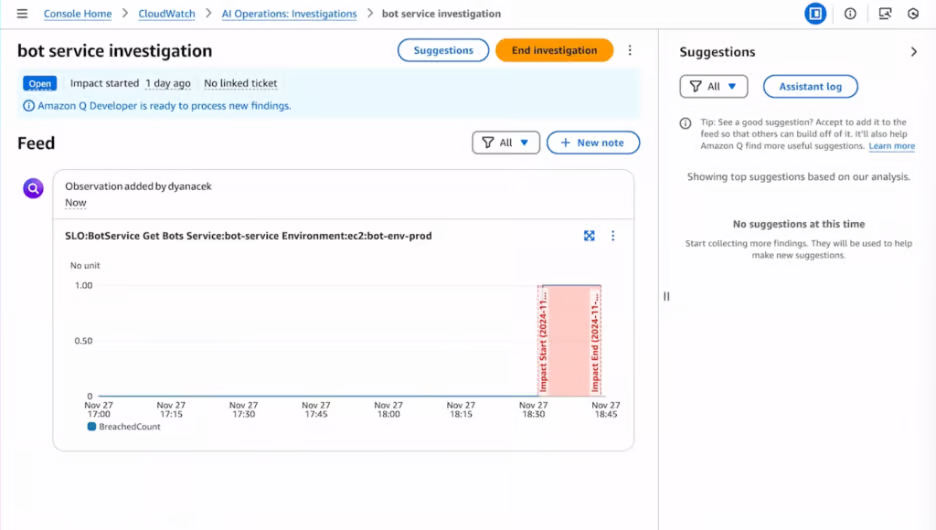
Task: Open AI Operations: Investigations breadcrumb
Action: (288, 14)
